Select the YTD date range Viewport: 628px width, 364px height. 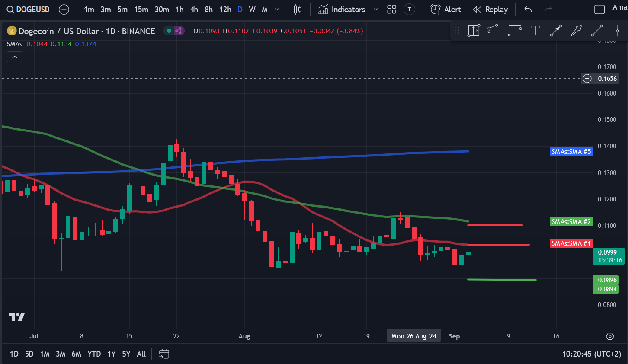tap(94, 354)
